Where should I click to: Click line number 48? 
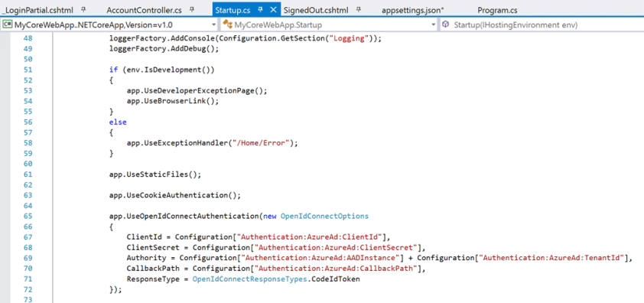[29, 39]
